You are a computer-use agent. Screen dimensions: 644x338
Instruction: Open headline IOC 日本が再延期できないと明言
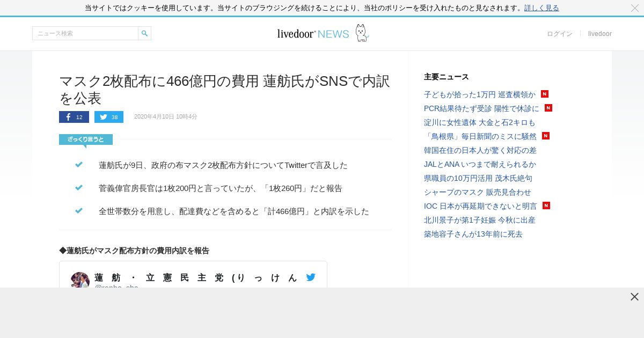pos(480,206)
